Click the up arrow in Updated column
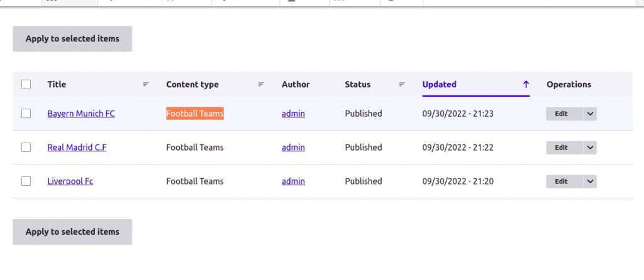 526,85
